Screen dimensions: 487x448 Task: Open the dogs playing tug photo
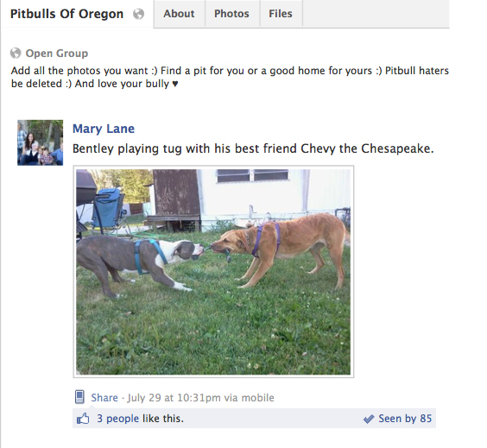(x=213, y=272)
